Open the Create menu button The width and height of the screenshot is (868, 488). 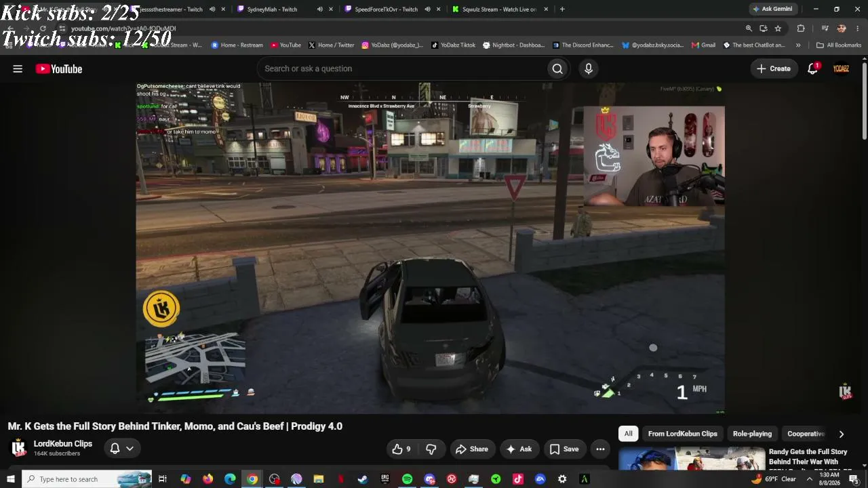click(773, 68)
